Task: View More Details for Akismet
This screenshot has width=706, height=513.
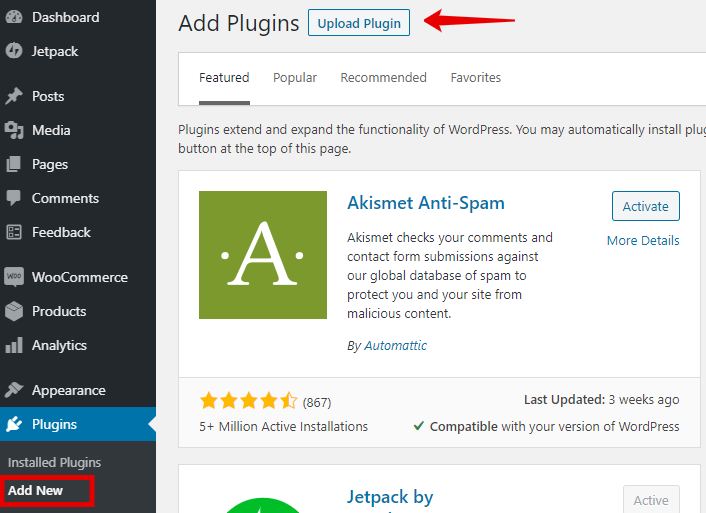Action: (643, 241)
